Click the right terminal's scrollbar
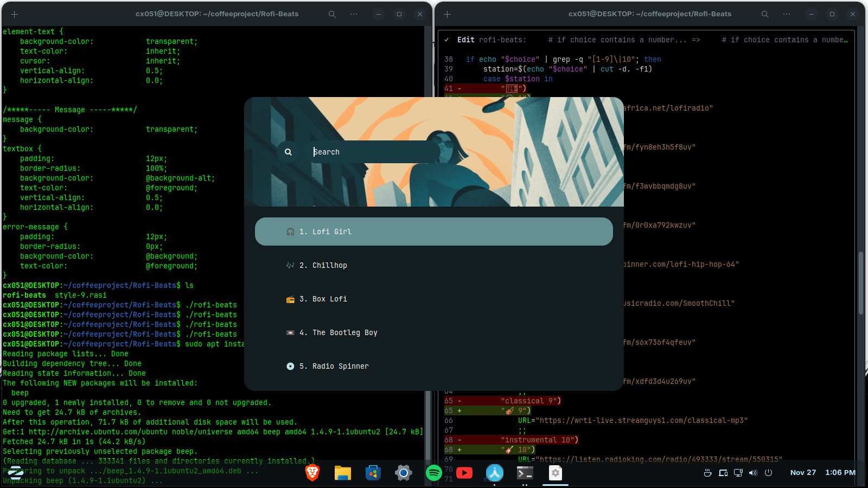The width and height of the screenshot is (868, 488). coord(860,282)
